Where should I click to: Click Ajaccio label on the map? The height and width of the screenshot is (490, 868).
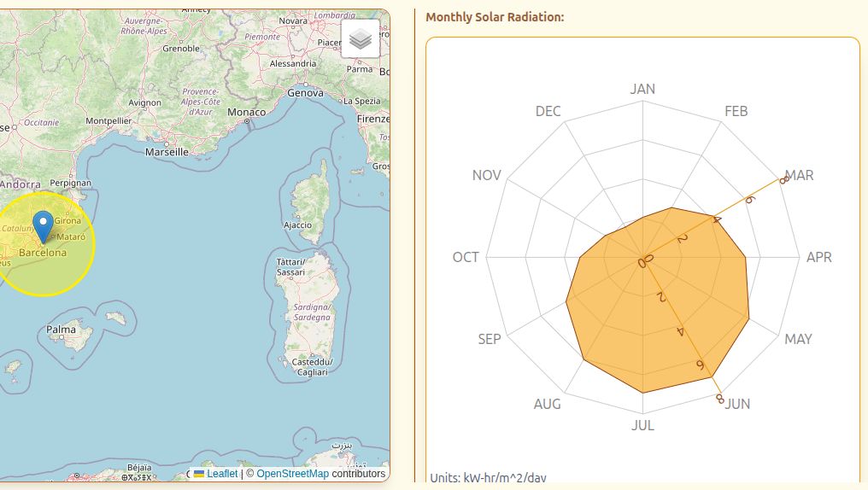(297, 225)
